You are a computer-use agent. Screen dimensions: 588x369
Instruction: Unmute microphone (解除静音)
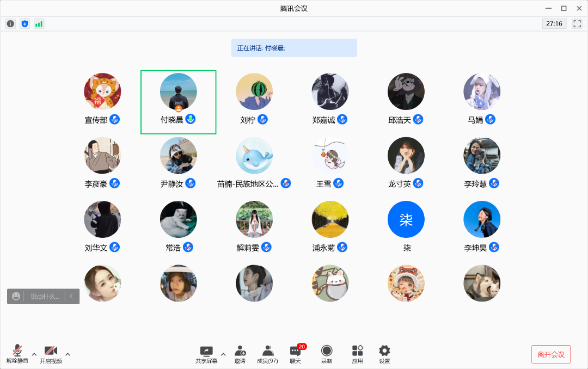pos(17,354)
